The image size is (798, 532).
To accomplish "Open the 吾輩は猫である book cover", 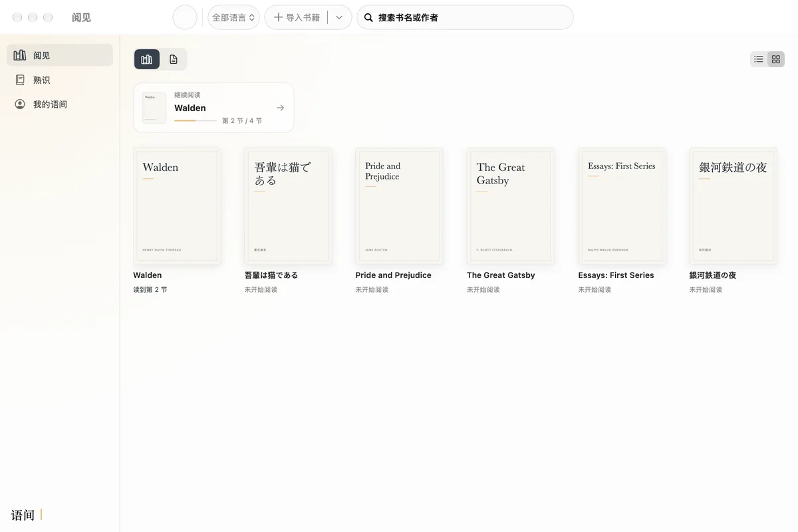I will coord(288,206).
